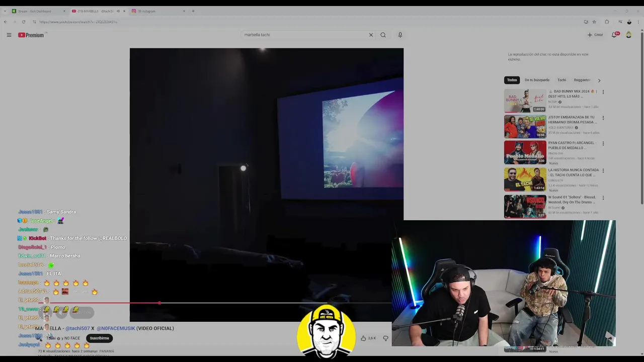Screen dimensions: 644x362
Task: Open the media controls icon in browser toolbar
Action: click(x=620, y=22)
